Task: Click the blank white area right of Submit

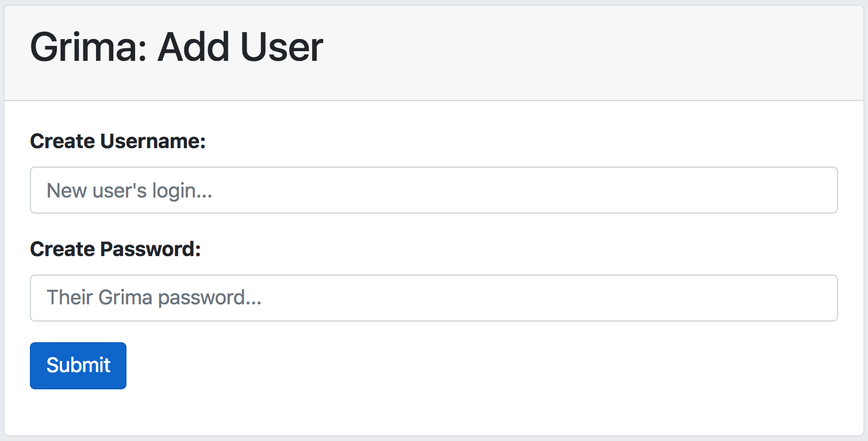Action: point(460,366)
